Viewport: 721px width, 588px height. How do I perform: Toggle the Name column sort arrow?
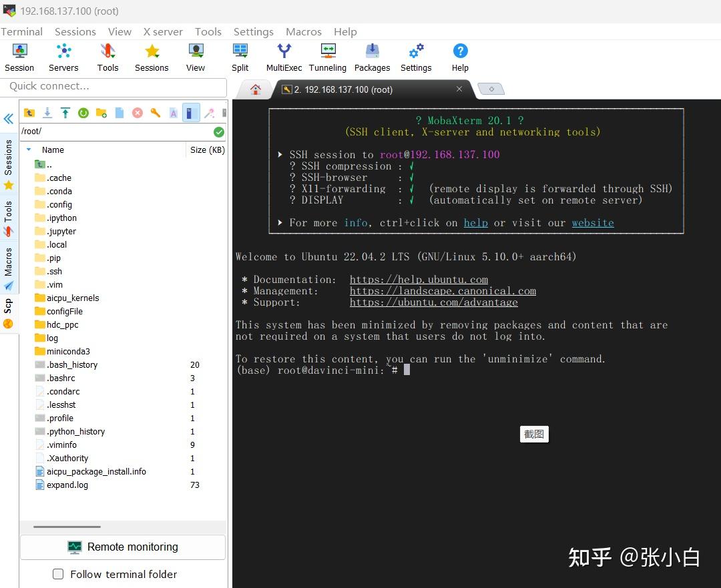(x=29, y=150)
